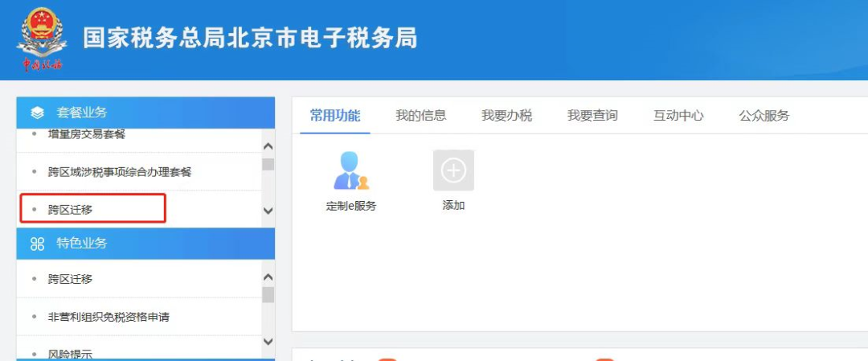Open the 互动中心 tab
Viewport: 868px width, 361px height.
(x=678, y=115)
